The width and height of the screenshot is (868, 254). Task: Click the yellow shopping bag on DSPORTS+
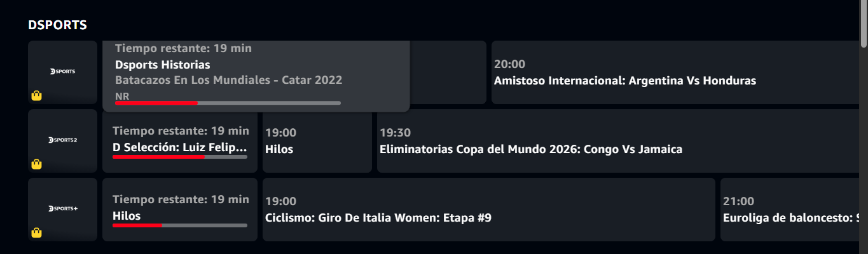(x=37, y=233)
